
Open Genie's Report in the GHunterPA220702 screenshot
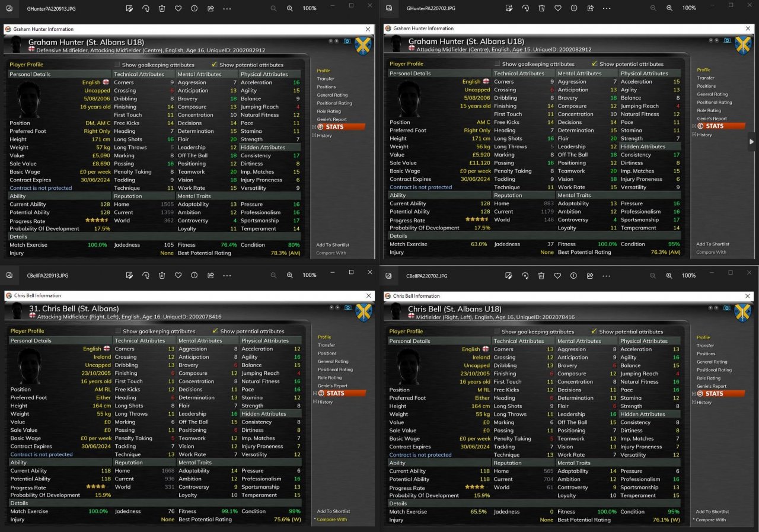point(712,119)
